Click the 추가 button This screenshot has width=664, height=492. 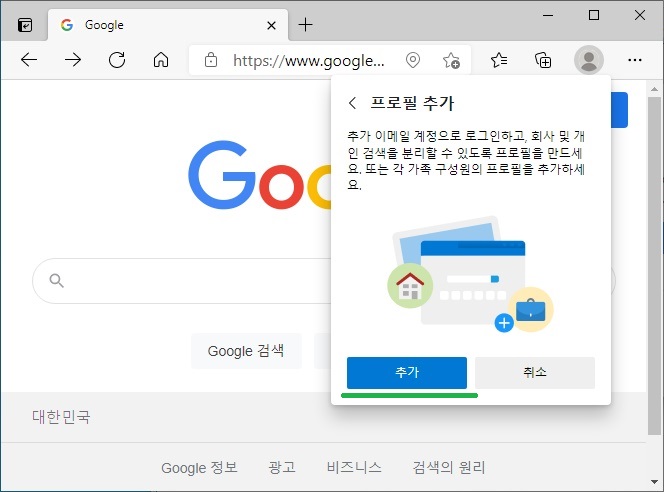407,373
